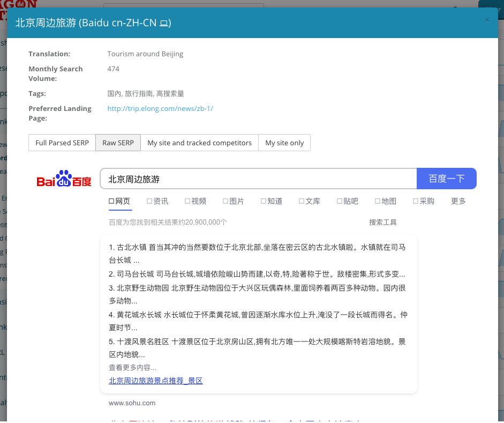Open the 北京周边旅游景点推荐_景区 result link
504x423 pixels.
coord(155,381)
